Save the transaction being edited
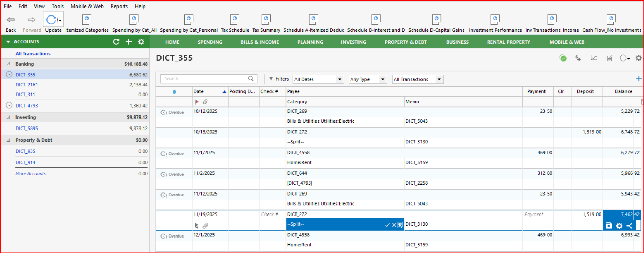 point(609,225)
